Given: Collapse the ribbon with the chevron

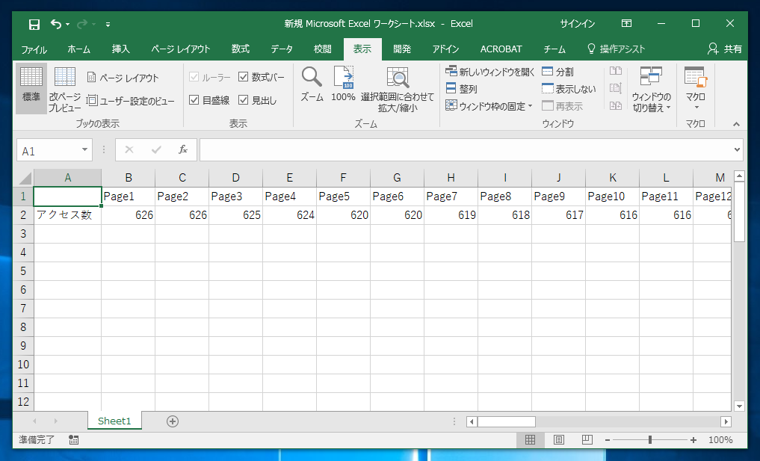Looking at the screenshot, I should 736,124.
